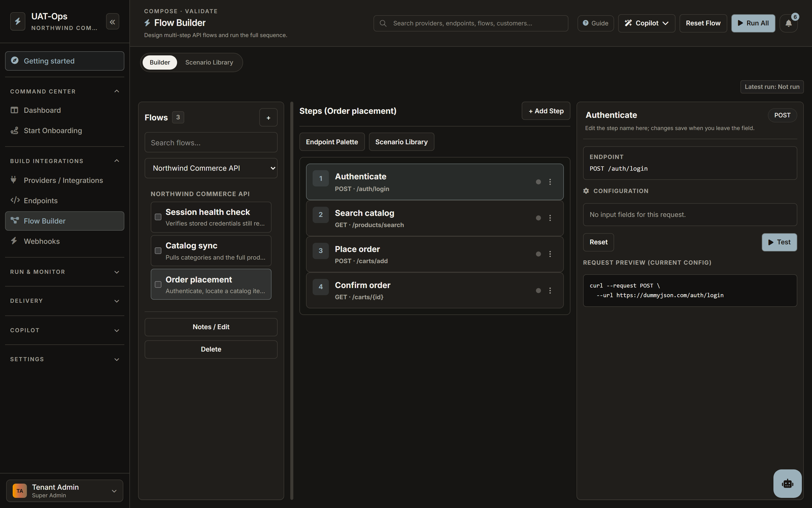Switch to the Scenario Library top tab
Viewport: 812px width, 508px height.
click(x=209, y=62)
